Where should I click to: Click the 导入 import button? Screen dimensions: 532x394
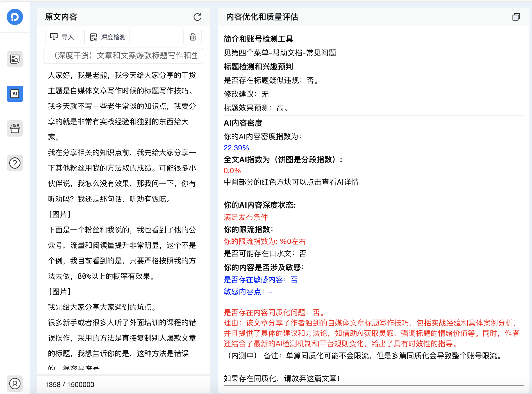(62, 37)
